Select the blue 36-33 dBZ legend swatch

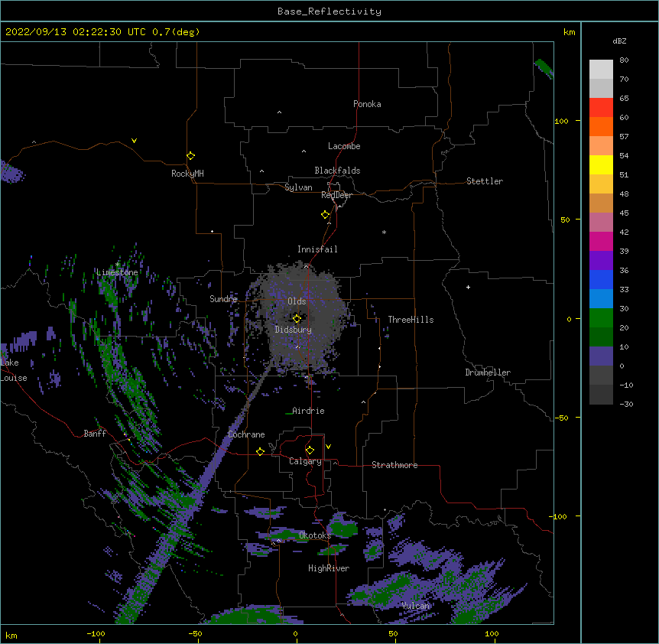[601, 279]
